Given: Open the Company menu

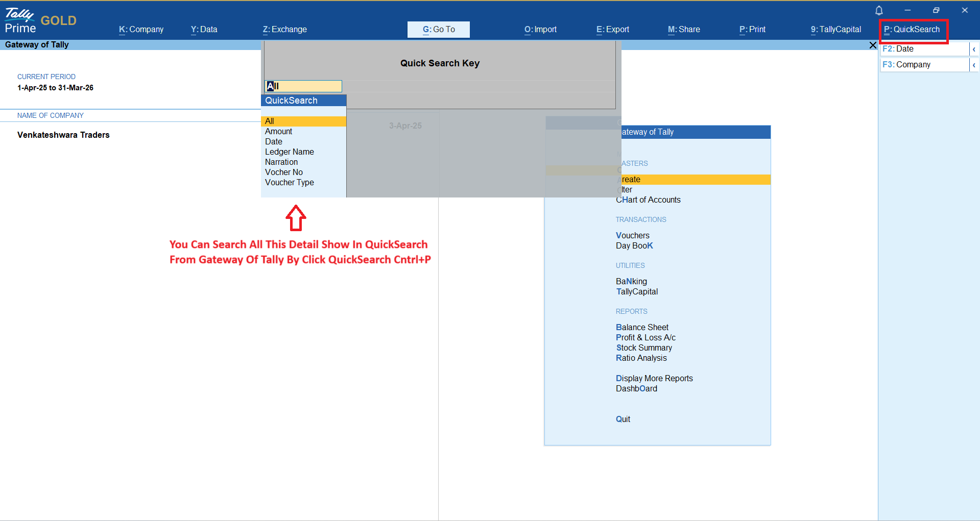Looking at the screenshot, I should pos(141,30).
